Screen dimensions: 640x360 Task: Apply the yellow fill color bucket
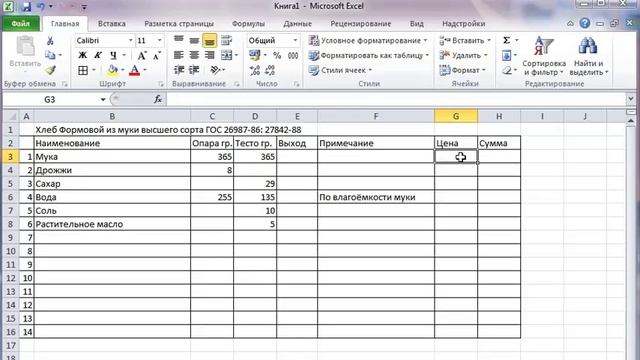(x=113, y=70)
